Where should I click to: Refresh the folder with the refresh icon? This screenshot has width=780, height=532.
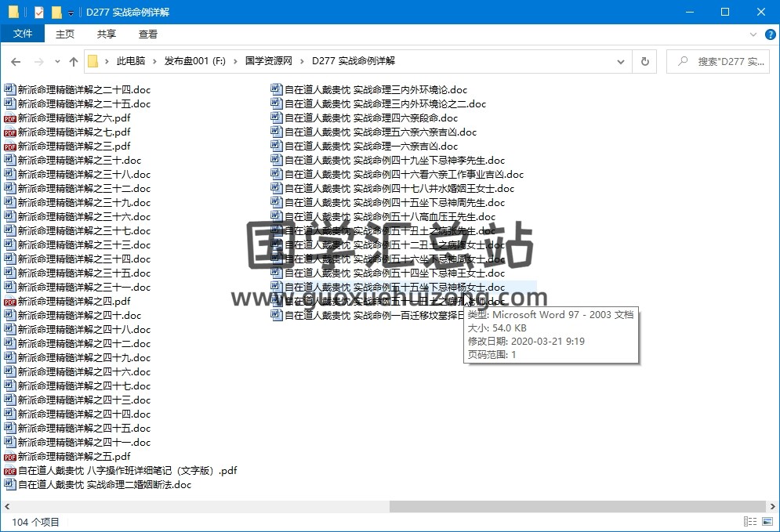[644, 61]
